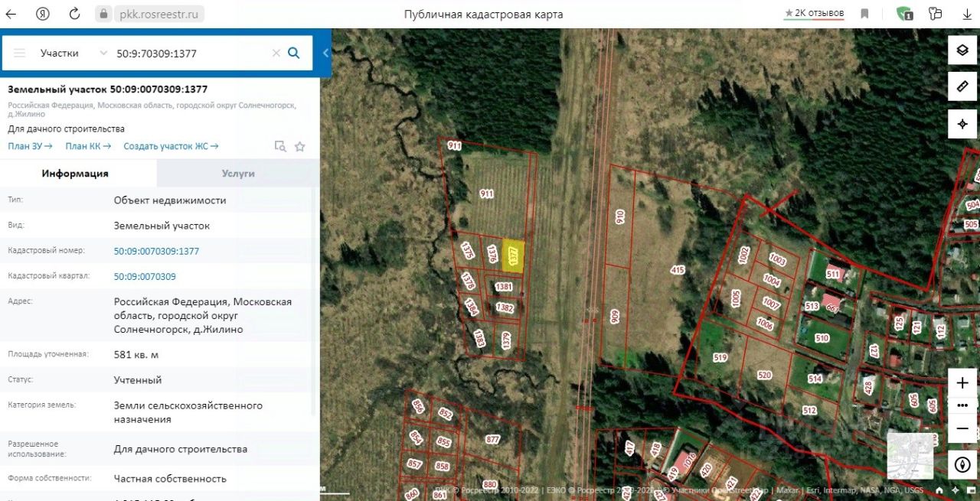Click the pkk.rosreestr.ru address box
This screenshot has height=501, width=980.
[x=158, y=14]
